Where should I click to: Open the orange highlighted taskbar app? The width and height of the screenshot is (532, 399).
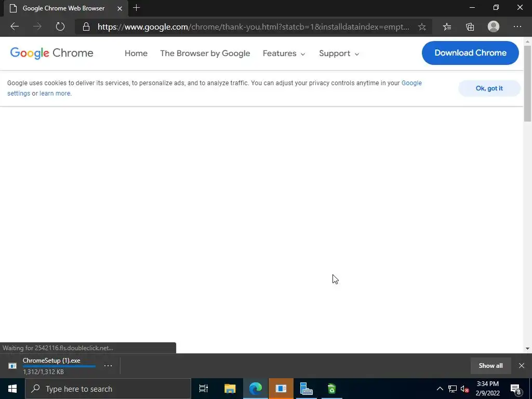point(281,389)
